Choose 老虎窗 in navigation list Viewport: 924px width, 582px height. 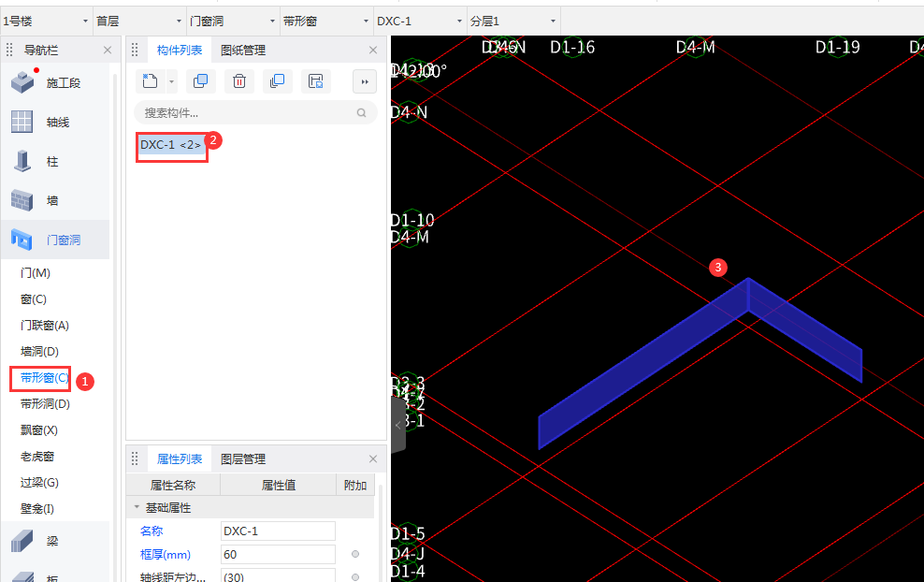click(37, 456)
